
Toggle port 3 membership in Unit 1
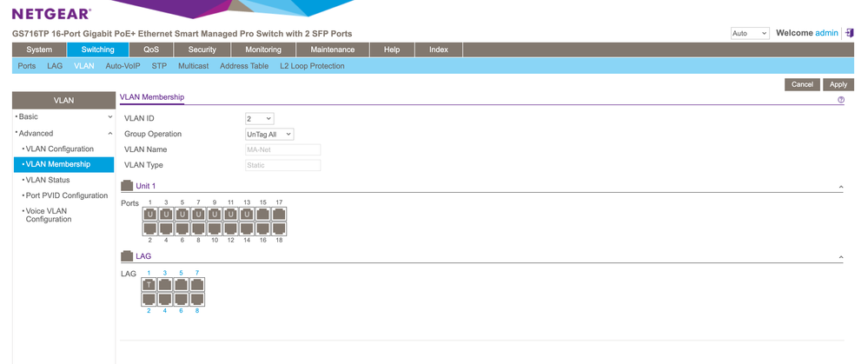point(166,214)
